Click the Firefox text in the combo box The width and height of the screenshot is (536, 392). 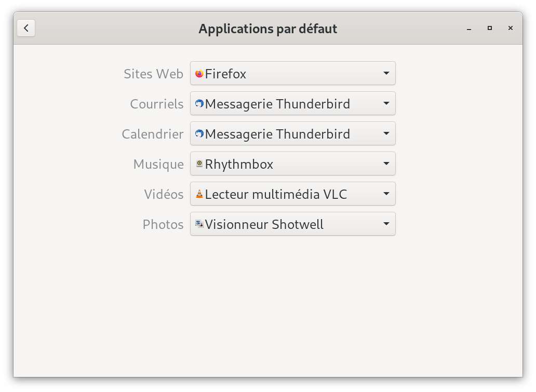click(225, 74)
